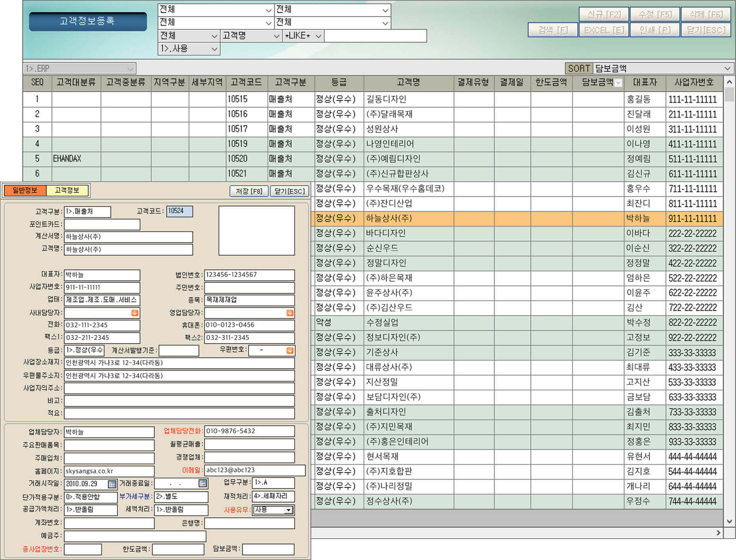The height and width of the screenshot is (560, 736).
Task: Click the EHANDAX cell in row 5
Action: pos(76,159)
